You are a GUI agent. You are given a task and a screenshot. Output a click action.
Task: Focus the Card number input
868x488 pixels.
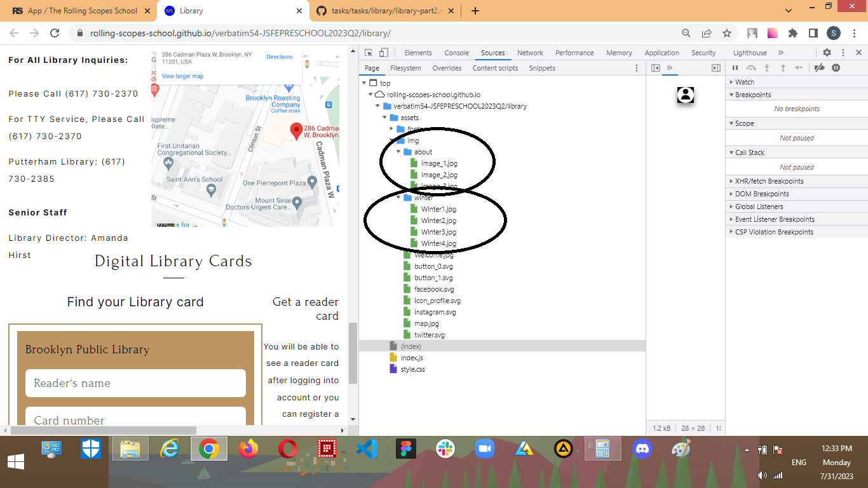135,416
